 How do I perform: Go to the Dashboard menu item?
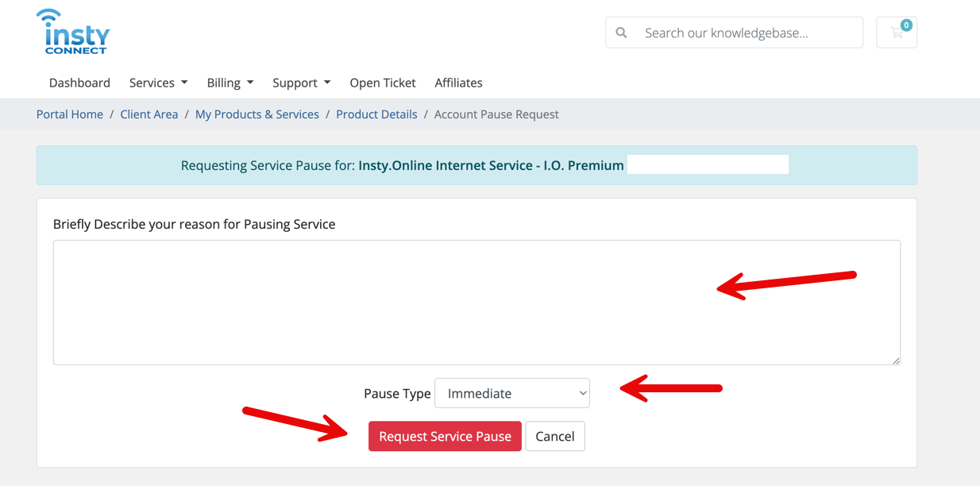point(79,83)
